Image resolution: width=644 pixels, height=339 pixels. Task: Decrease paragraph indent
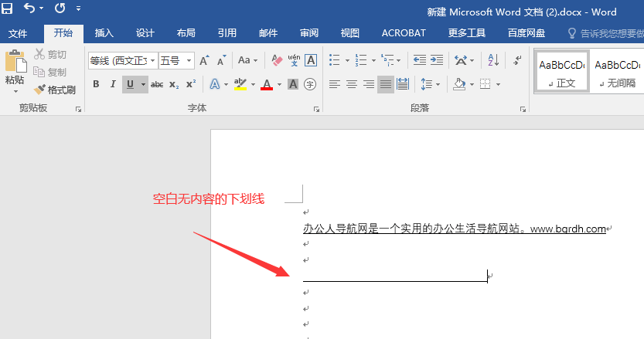click(419, 60)
